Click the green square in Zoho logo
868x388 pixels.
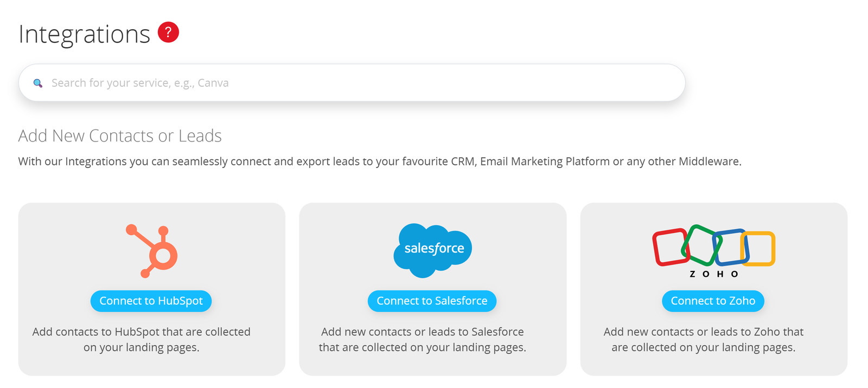pyautogui.click(x=701, y=244)
